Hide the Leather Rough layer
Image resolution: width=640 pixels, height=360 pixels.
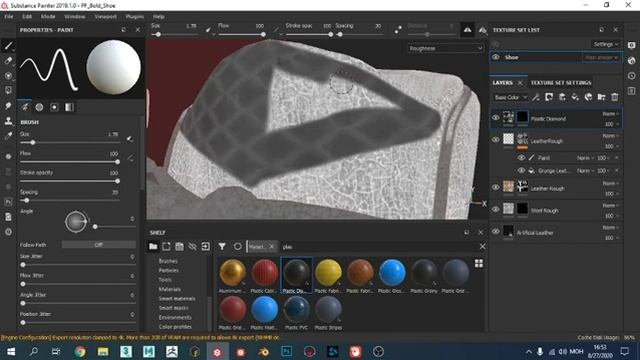[496, 187]
